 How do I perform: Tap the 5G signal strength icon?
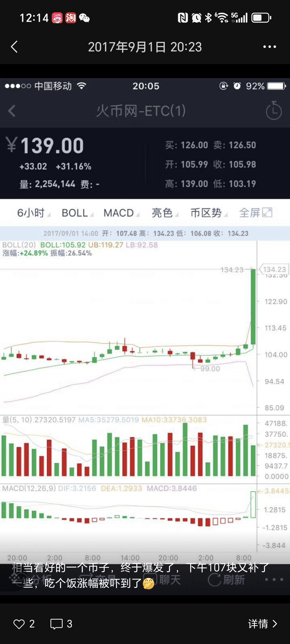pyautogui.click(x=239, y=17)
